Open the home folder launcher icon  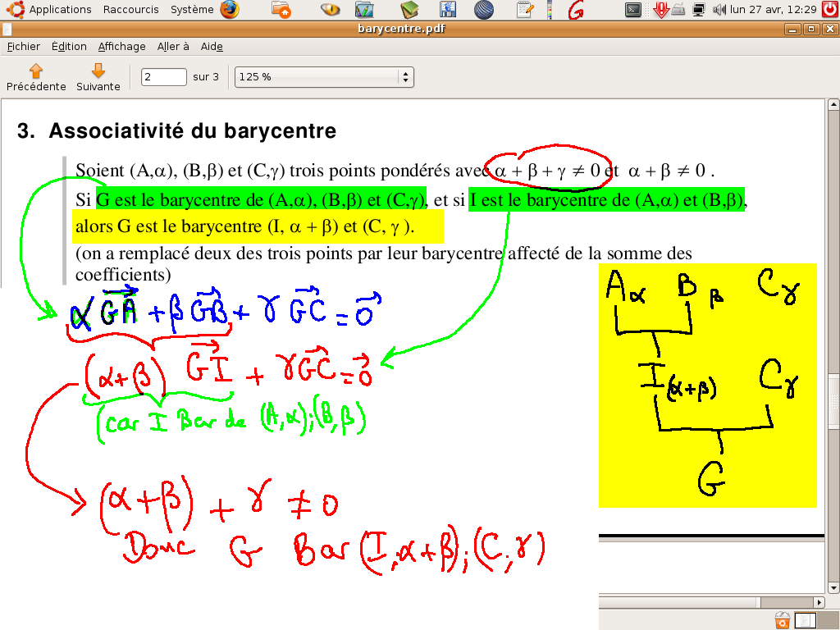point(281,10)
